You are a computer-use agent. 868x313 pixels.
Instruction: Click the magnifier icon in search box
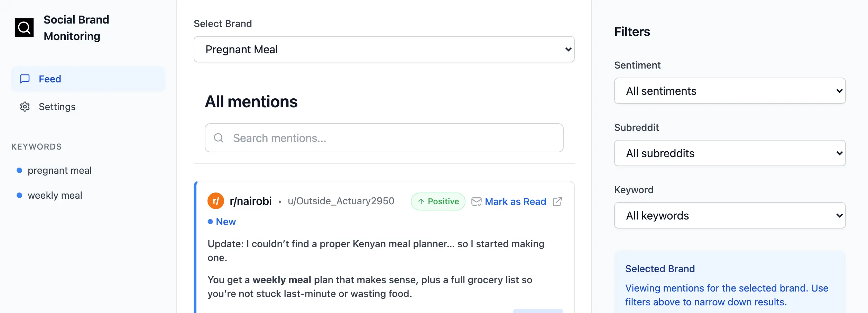tap(219, 138)
